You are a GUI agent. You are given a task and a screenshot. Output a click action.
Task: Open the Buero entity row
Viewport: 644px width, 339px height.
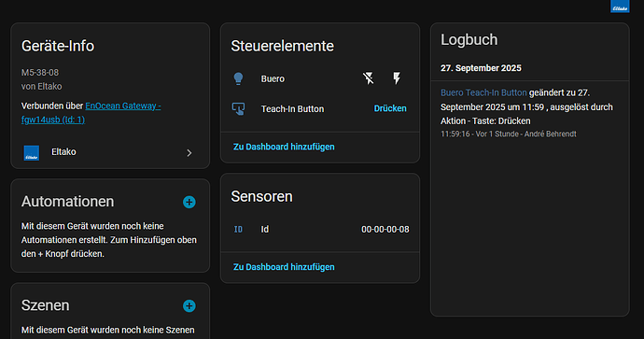(x=320, y=78)
